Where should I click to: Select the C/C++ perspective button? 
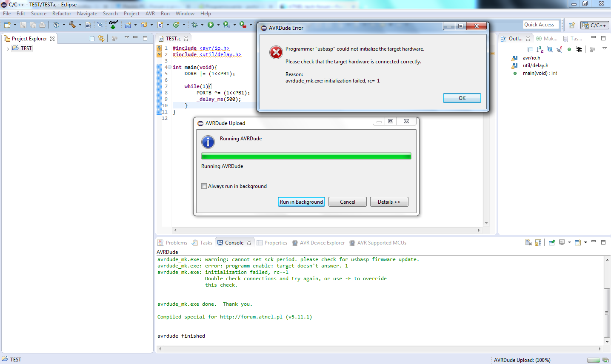pyautogui.click(x=595, y=25)
